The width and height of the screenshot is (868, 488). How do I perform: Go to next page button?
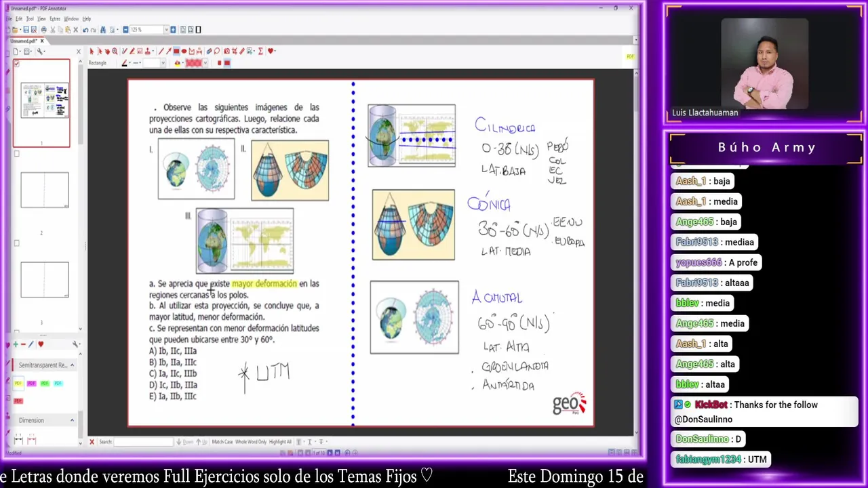tap(330, 453)
